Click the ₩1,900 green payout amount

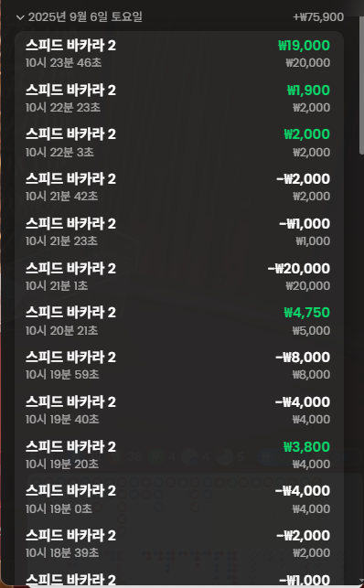tap(308, 90)
